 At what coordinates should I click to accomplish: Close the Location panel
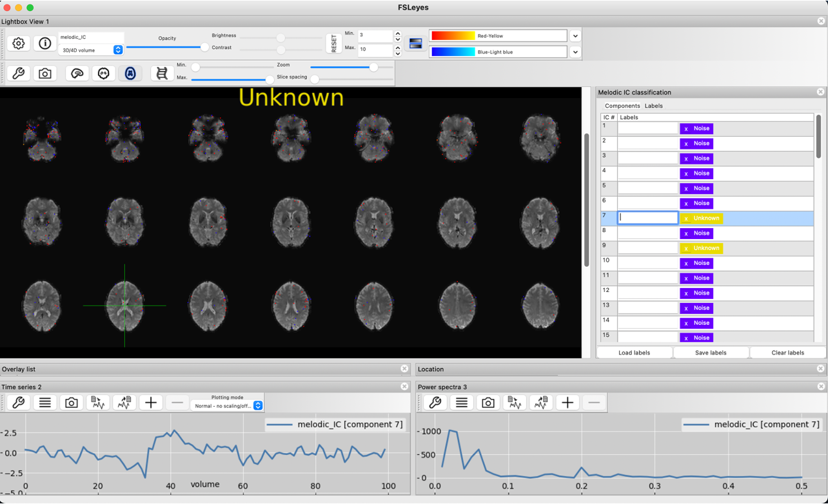pos(820,369)
